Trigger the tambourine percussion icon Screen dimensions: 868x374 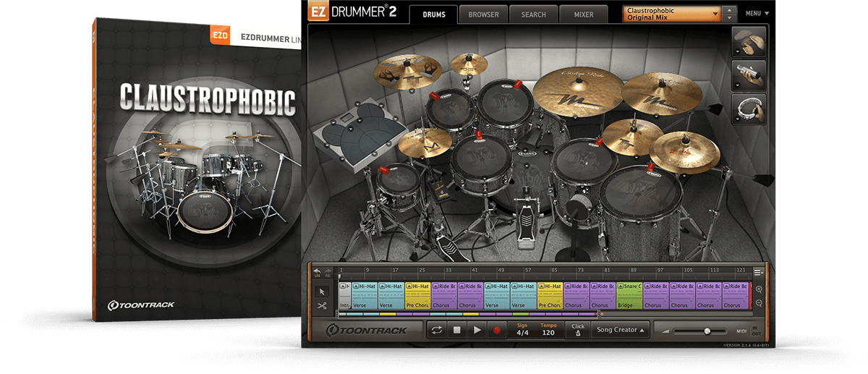click(749, 109)
